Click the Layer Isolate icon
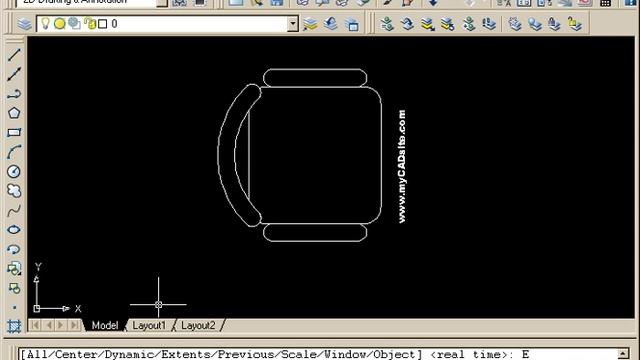The width and height of the screenshot is (640, 360). tap(427, 24)
